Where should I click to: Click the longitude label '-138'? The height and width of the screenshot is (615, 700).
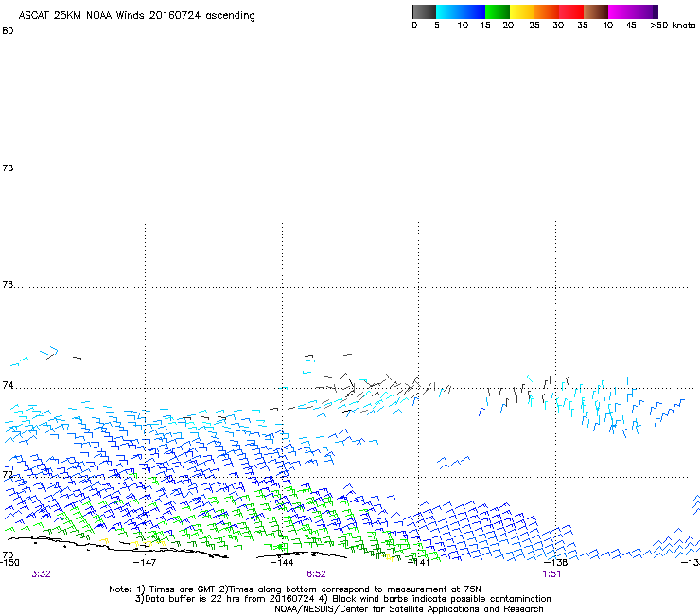click(x=555, y=562)
